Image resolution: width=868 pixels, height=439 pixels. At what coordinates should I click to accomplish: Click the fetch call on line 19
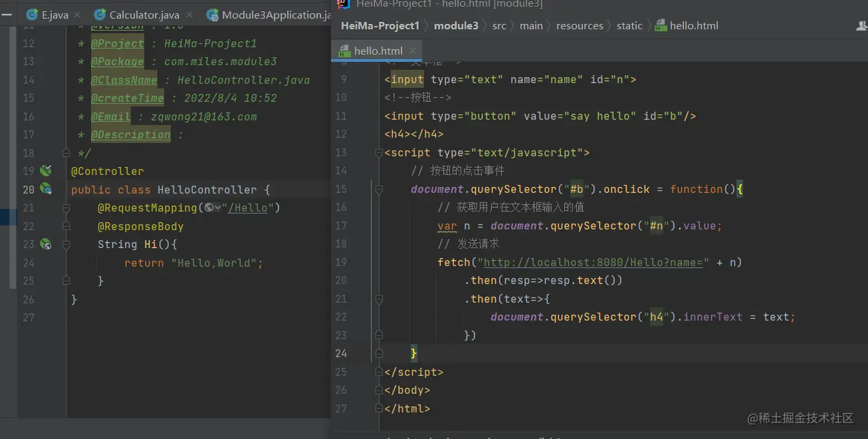454,263
